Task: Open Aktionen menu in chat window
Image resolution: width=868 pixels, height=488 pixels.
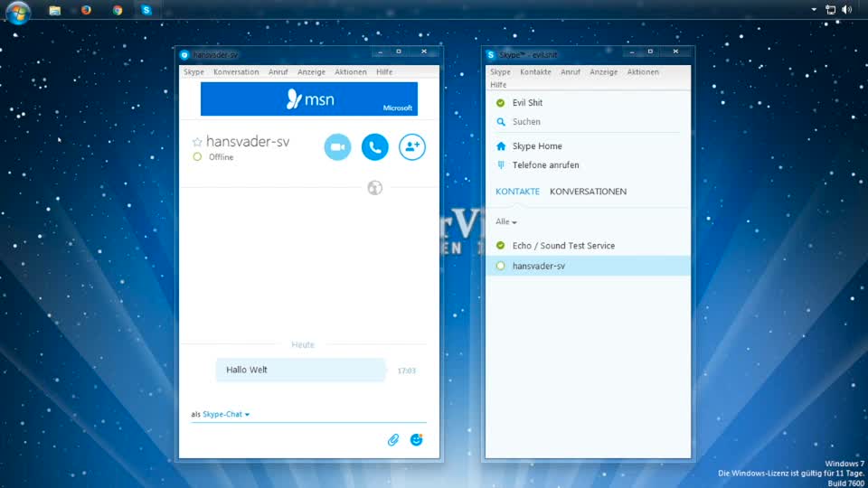Action: tap(351, 72)
